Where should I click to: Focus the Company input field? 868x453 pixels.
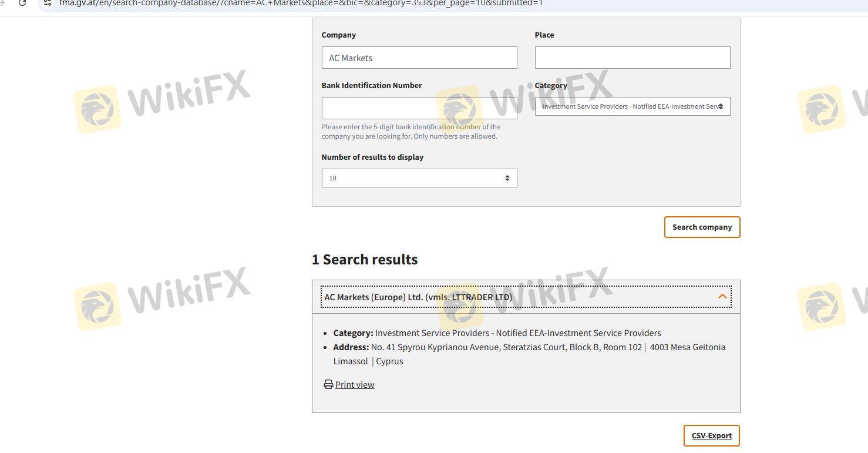pyautogui.click(x=419, y=58)
